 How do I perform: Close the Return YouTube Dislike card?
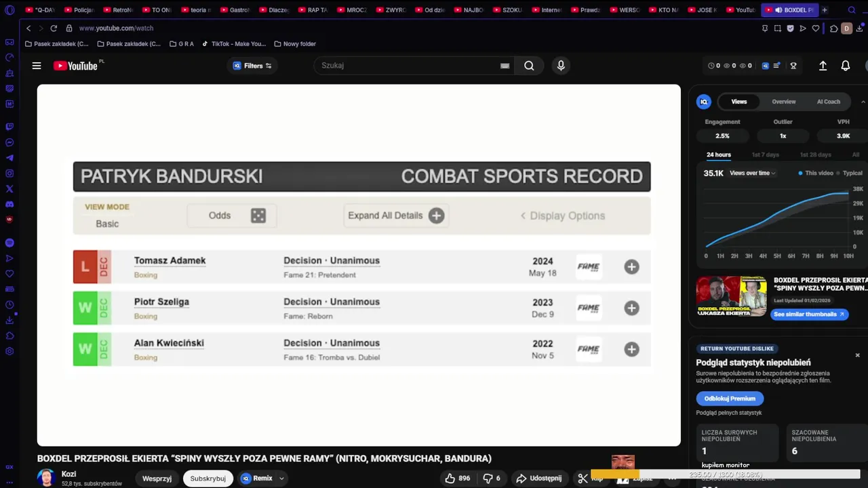tap(857, 355)
